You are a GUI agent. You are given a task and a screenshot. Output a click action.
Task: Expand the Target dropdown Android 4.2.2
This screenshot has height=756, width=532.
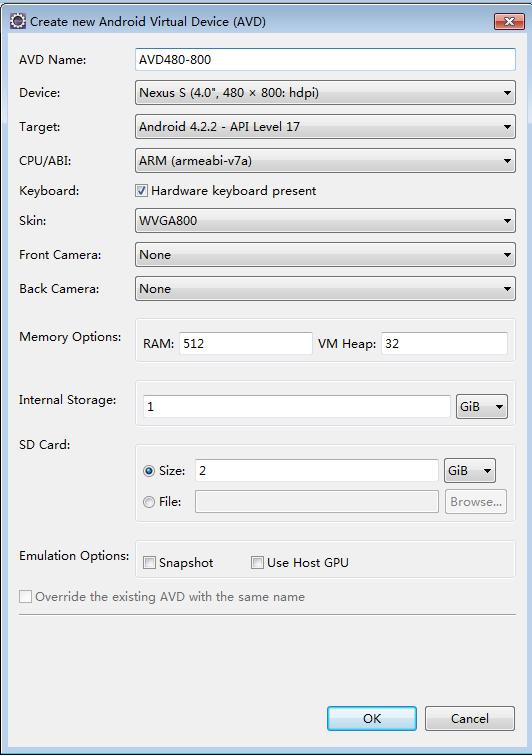pos(325,127)
